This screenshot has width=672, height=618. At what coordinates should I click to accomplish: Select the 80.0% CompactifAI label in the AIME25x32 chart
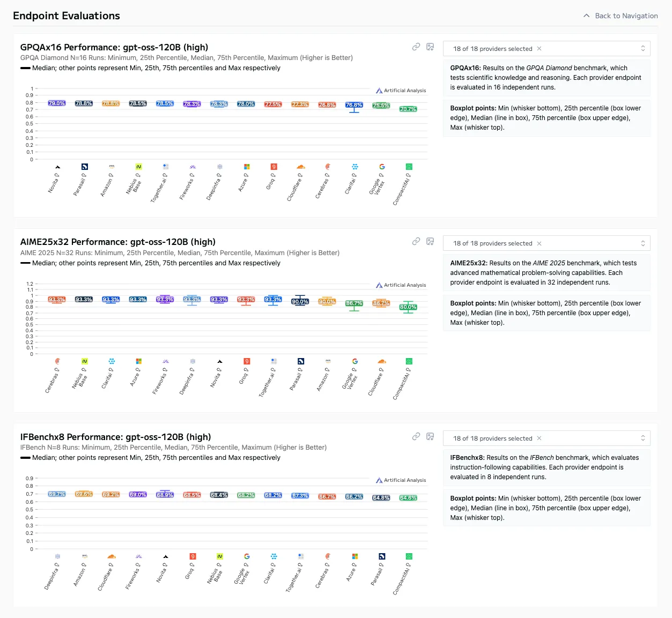(x=408, y=307)
